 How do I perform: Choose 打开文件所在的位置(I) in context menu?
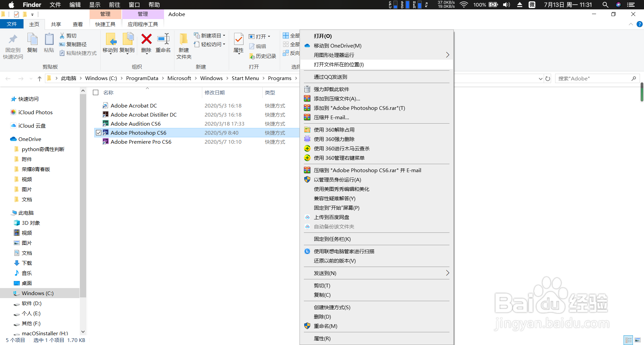click(377, 64)
